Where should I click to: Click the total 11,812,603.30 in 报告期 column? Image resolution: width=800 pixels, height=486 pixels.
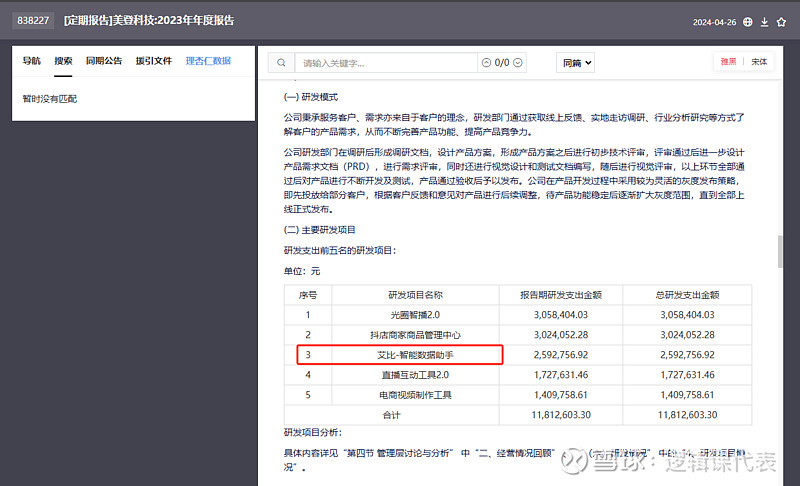[561, 415]
